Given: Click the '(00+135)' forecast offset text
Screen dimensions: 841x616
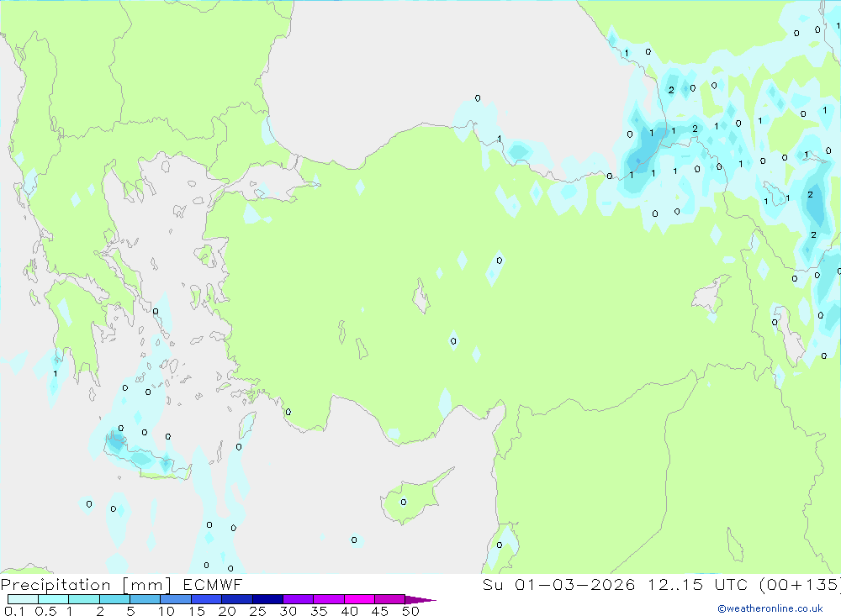Looking at the screenshot, I should click(x=800, y=585).
